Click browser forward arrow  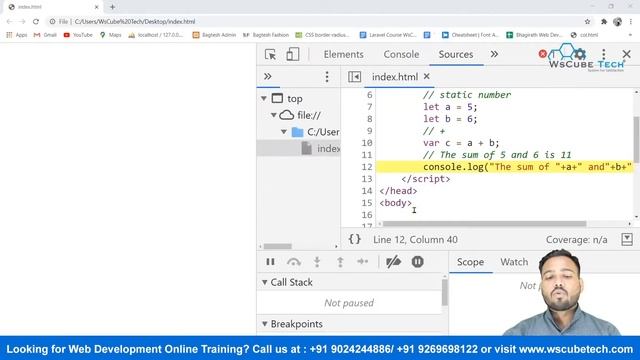tap(22, 22)
